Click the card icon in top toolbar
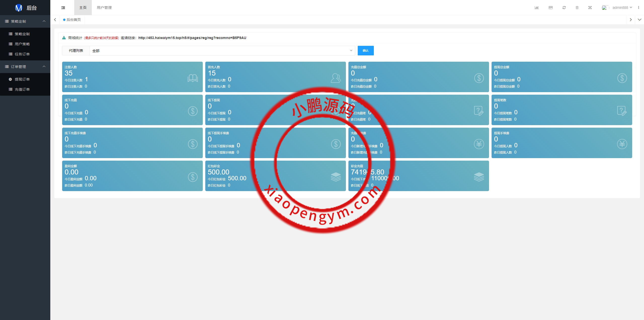Screen dimensions: 644x320 coord(550,8)
